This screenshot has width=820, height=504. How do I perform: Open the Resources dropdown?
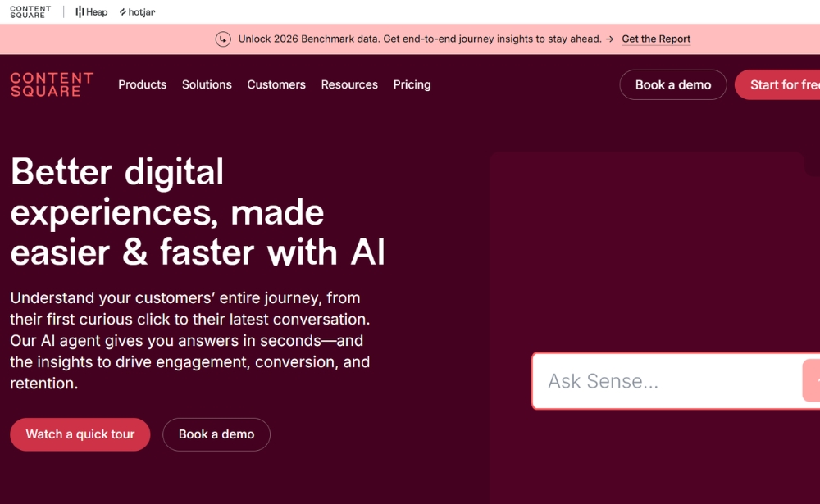349,84
